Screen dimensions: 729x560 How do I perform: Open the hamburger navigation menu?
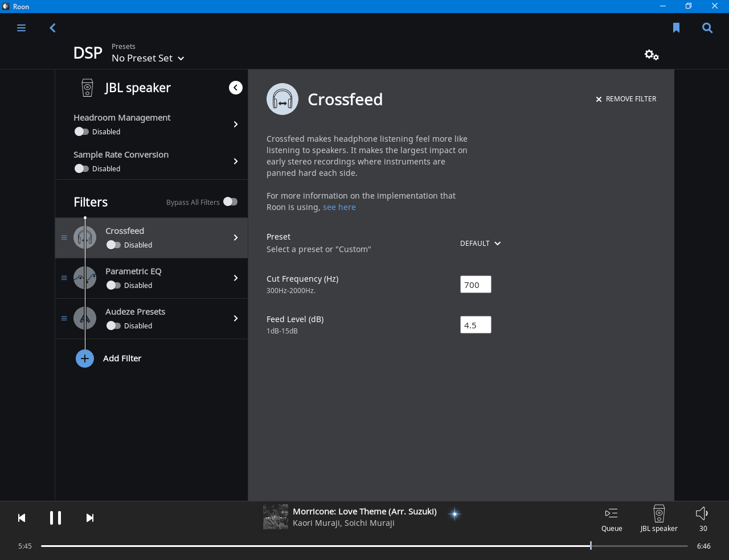pos(22,28)
